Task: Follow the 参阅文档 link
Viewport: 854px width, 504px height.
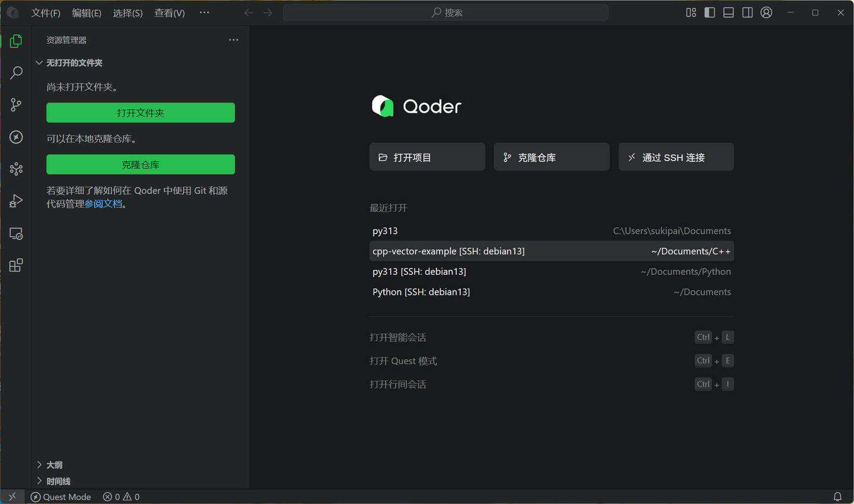Action: coord(103,204)
